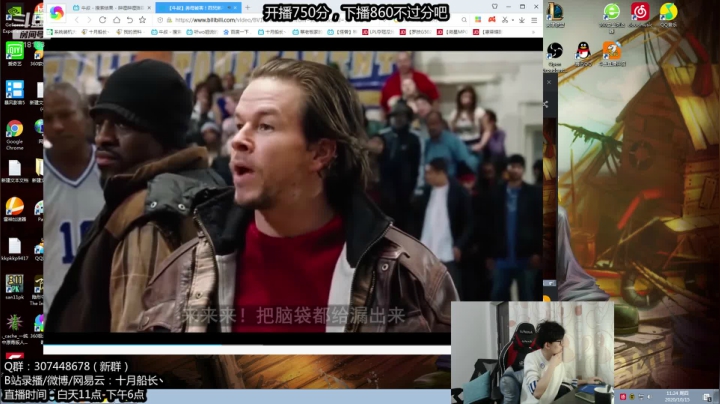Click the taskbar clock showing 11:24
The image size is (720, 404).
[x=677, y=396]
